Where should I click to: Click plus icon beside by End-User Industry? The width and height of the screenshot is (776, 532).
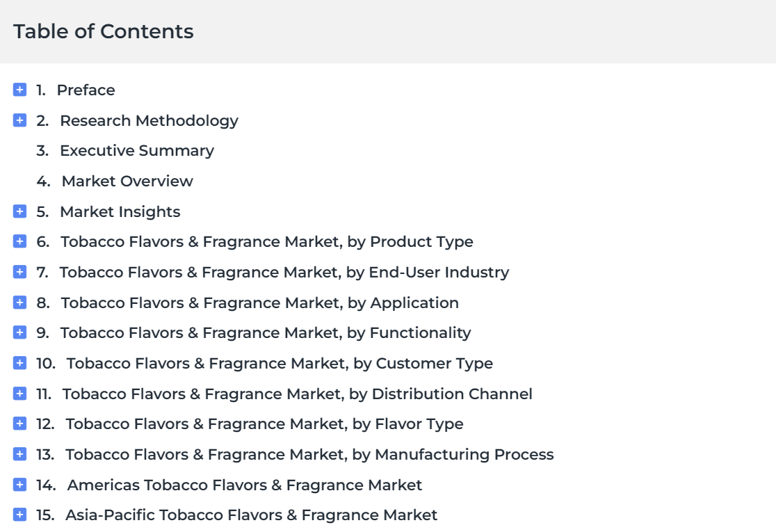[x=19, y=272]
